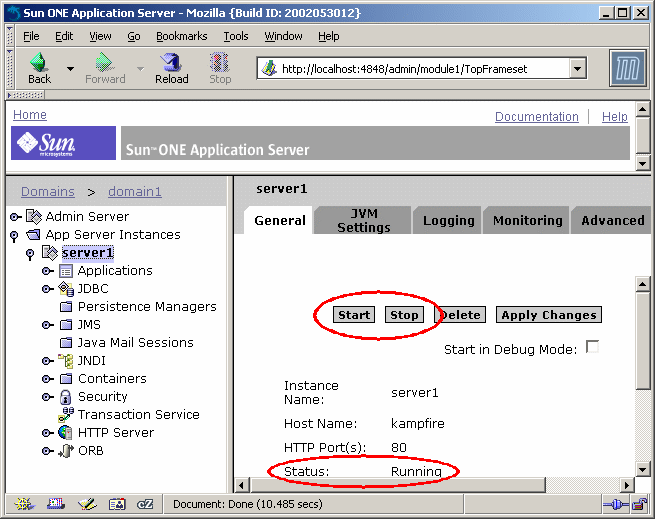Click the Apply Changes button
Viewport: 655px width, 519px height.
[x=548, y=315]
